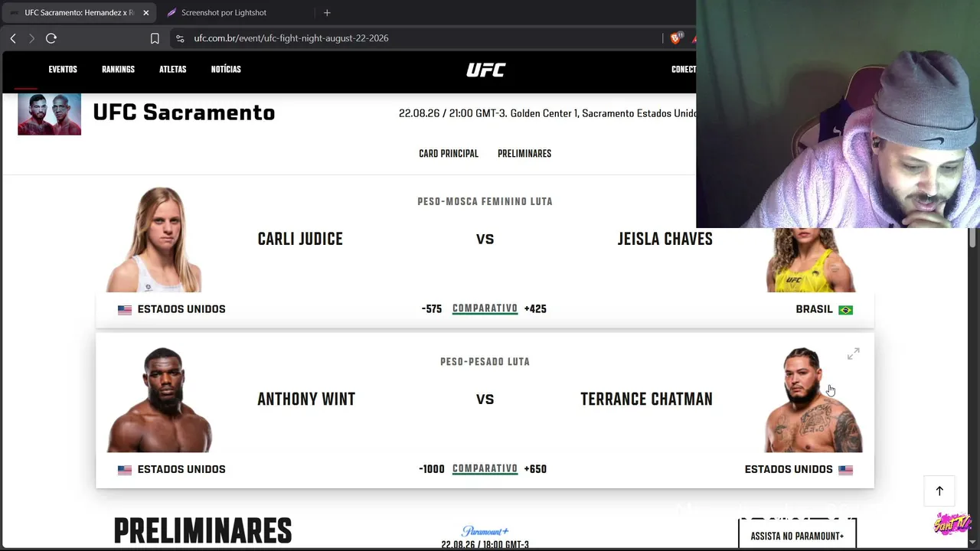The image size is (980, 551).
Task: Open the Atletas menu
Action: (173, 70)
